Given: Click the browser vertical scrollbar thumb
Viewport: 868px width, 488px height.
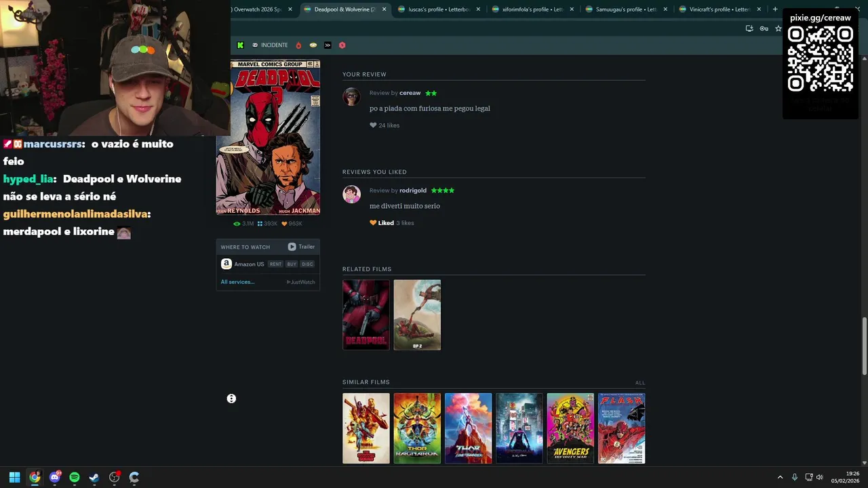Looking at the screenshot, I should point(865,346).
